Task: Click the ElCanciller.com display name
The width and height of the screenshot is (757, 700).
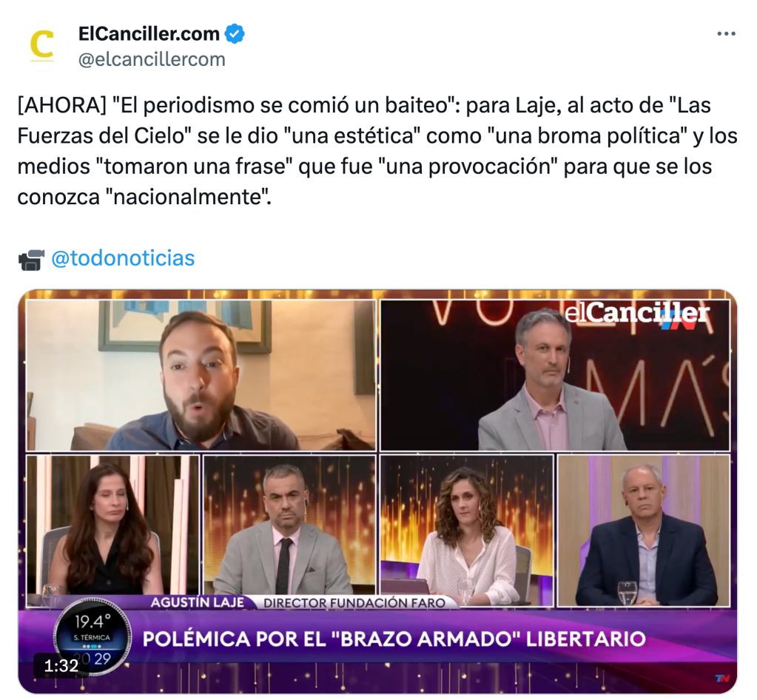Action: coord(149,34)
